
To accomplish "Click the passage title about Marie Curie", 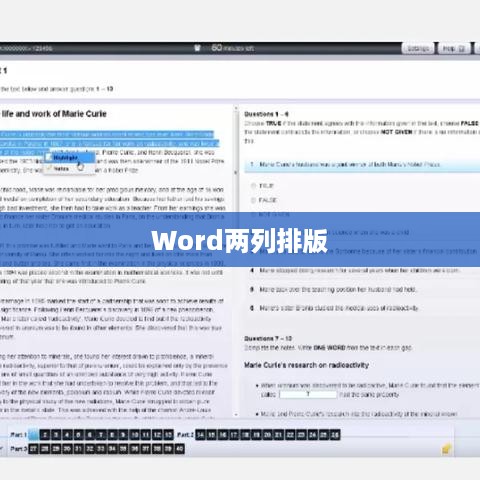I will 53,114.
